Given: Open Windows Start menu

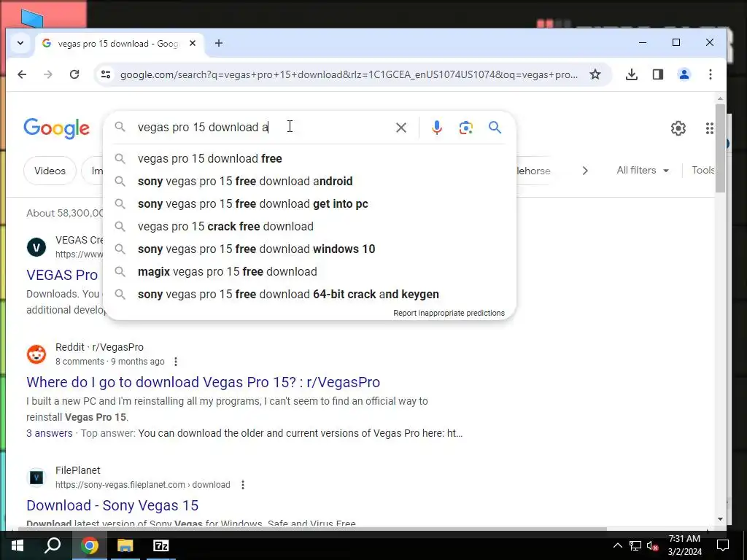Looking at the screenshot, I should coord(18,545).
